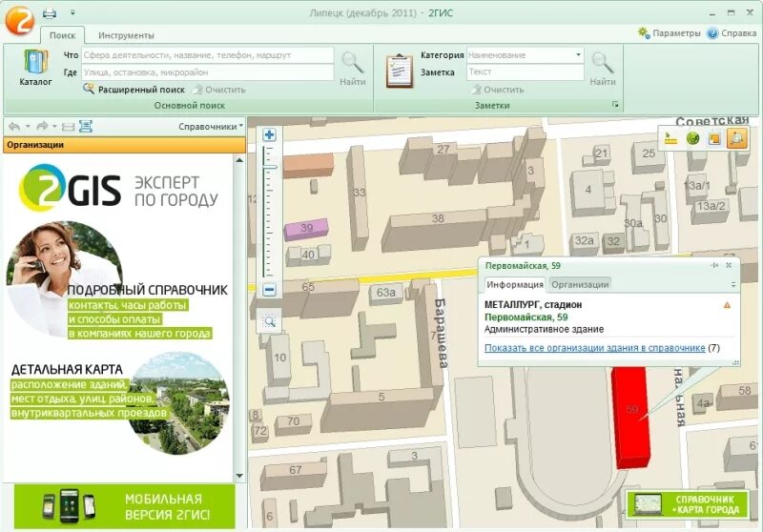Click the clipboard notes icon

[399, 72]
